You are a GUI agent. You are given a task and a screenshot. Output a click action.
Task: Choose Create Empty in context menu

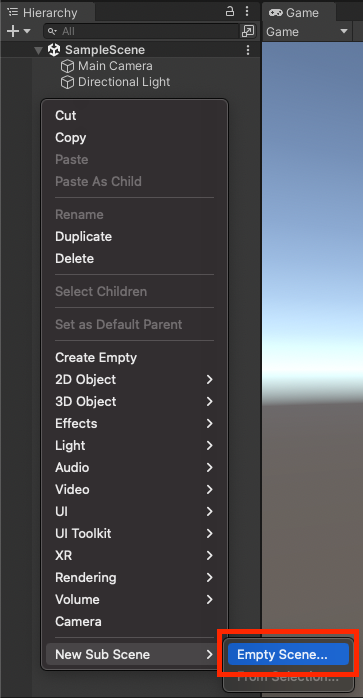[96, 357]
